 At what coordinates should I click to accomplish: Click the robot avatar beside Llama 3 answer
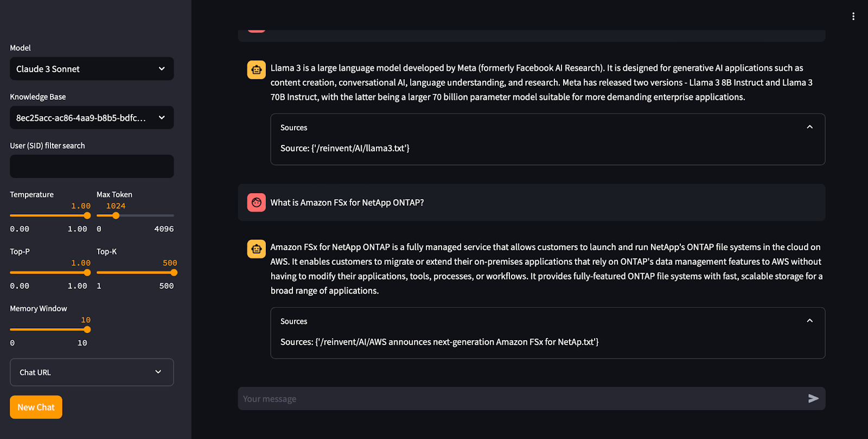pos(257,69)
